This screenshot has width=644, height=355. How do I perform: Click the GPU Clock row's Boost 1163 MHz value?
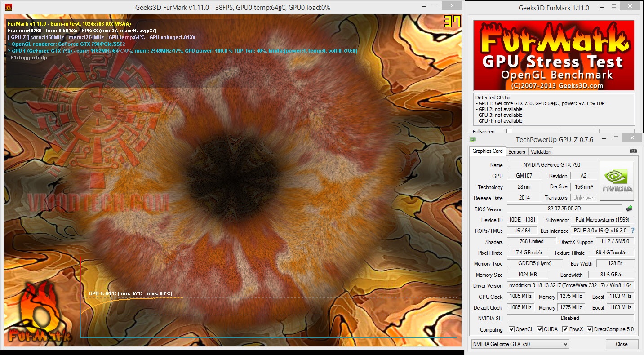pyautogui.click(x=621, y=297)
